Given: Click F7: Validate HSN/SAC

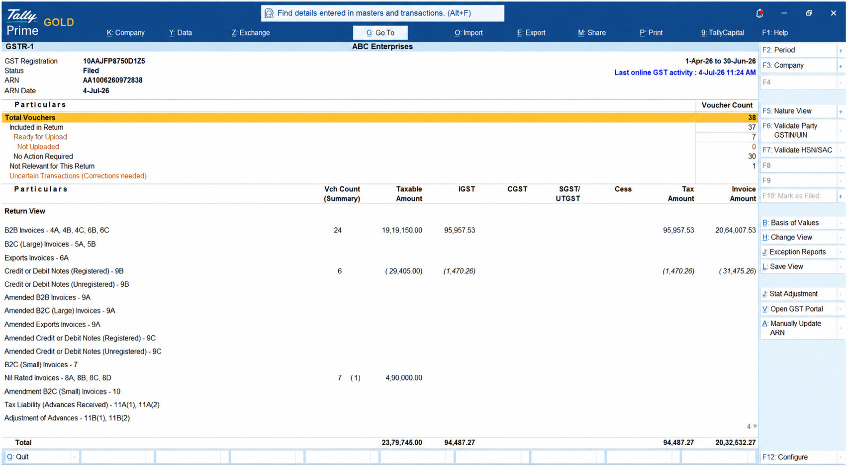Looking at the screenshot, I should [x=799, y=150].
